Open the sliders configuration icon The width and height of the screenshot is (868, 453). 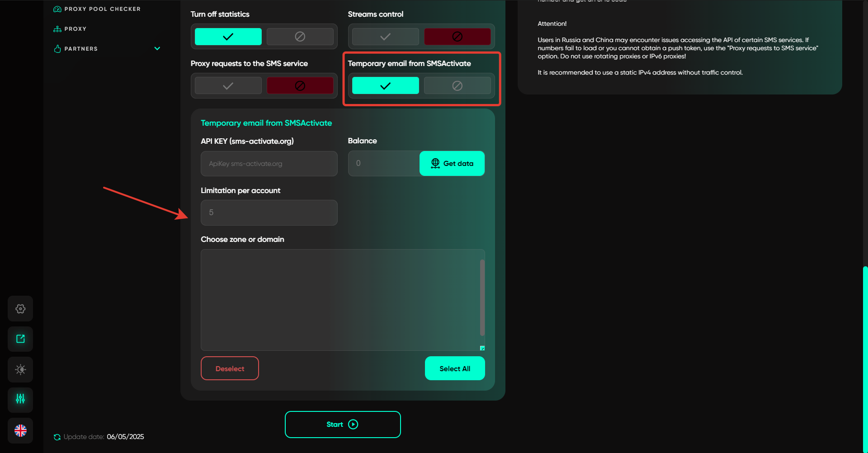(x=20, y=399)
